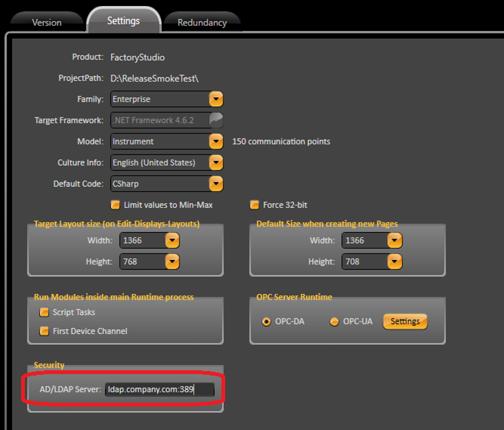Click the AD/LDAP Server input field

pyautogui.click(x=160, y=389)
